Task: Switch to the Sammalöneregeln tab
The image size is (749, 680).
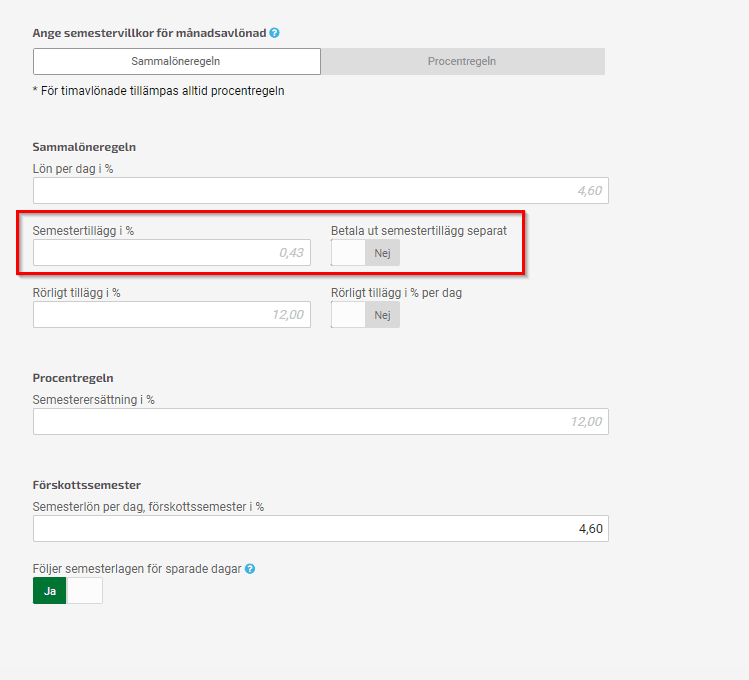Action: point(176,61)
